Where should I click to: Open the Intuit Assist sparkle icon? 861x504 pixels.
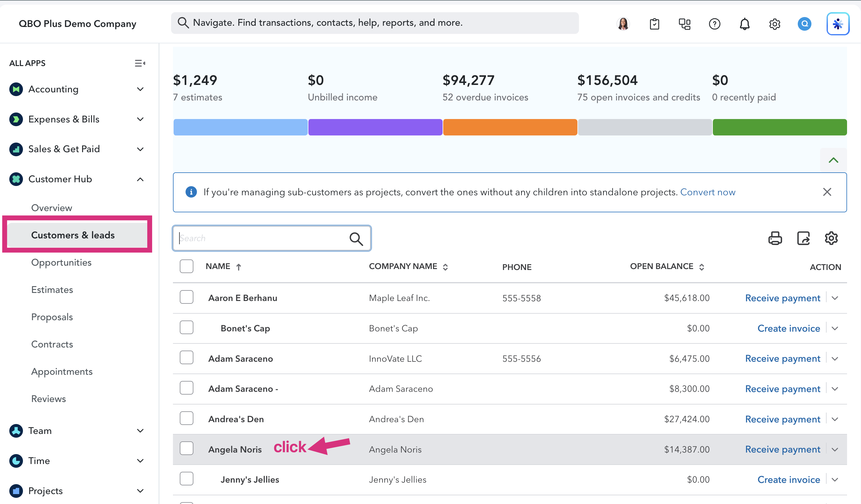pos(838,24)
